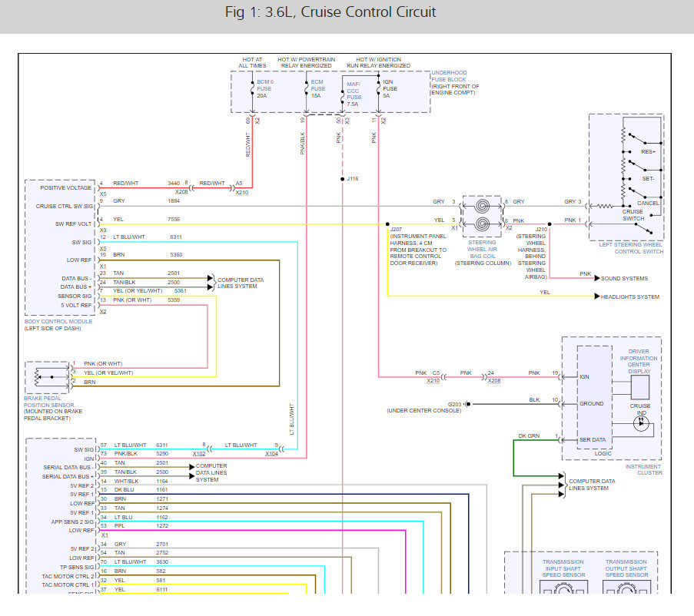Click DRIVER INFORMATION CENTER DISPLAY label

click(639, 361)
